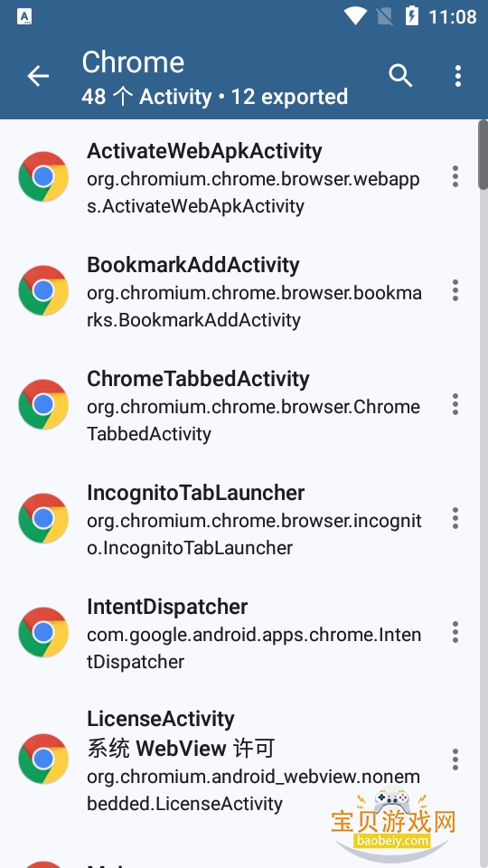
Task: Click the vertical scrollbar thumb
Action: tap(483, 156)
